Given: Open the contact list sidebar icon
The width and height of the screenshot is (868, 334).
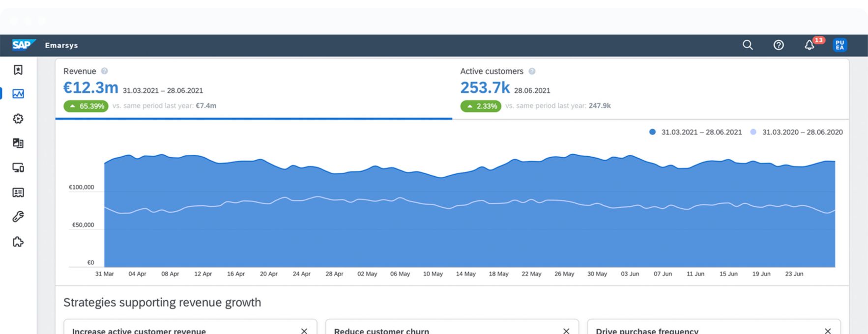Looking at the screenshot, I should tap(18, 193).
